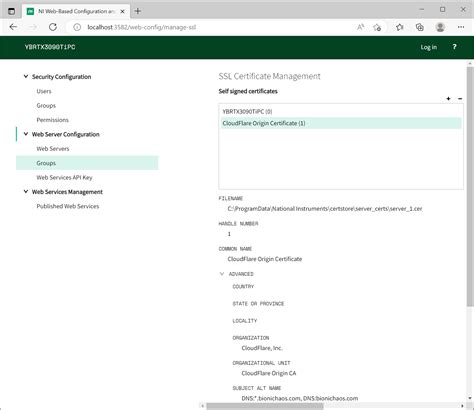The image size is (474, 410).
Task: Open help via the question mark icon
Action: tap(454, 47)
